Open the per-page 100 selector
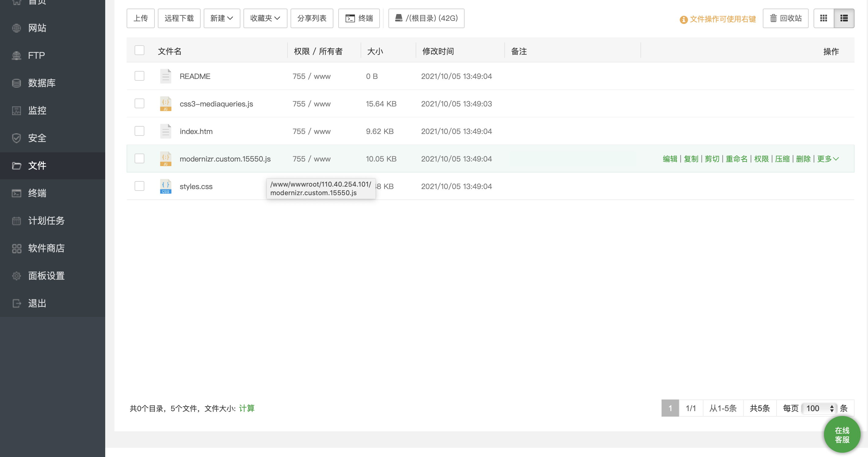Screen dimensions: 868x457 [x=819, y=408]
